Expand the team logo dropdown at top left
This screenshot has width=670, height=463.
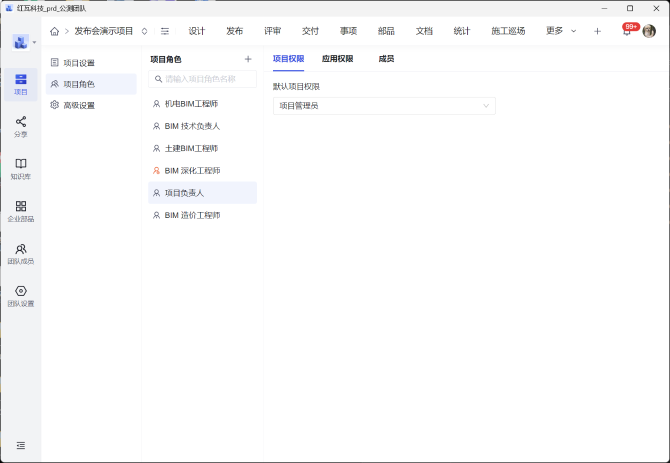coord(25,42)
